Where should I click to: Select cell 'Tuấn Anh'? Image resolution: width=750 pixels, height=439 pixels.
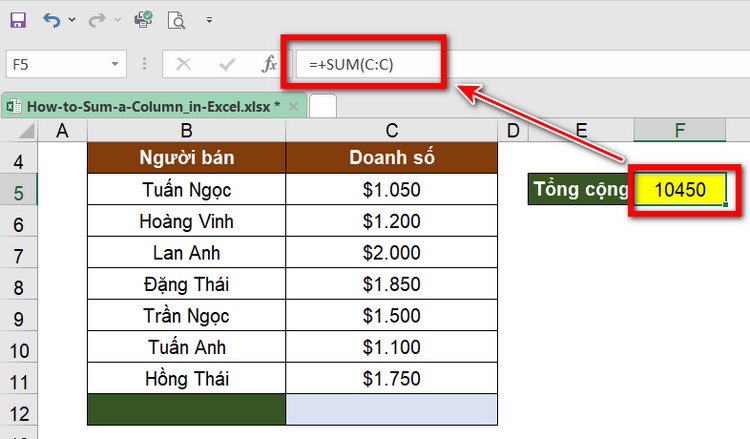coord(187,347)
